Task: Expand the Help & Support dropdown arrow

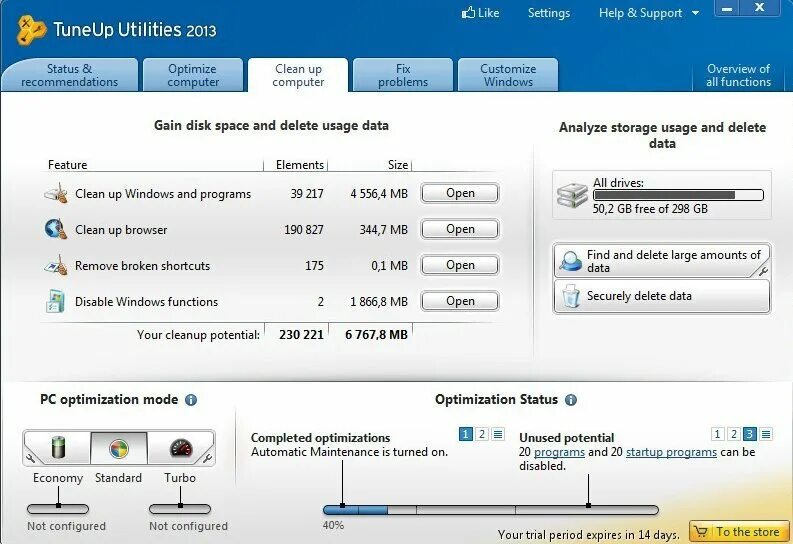Action: [695, 13]
